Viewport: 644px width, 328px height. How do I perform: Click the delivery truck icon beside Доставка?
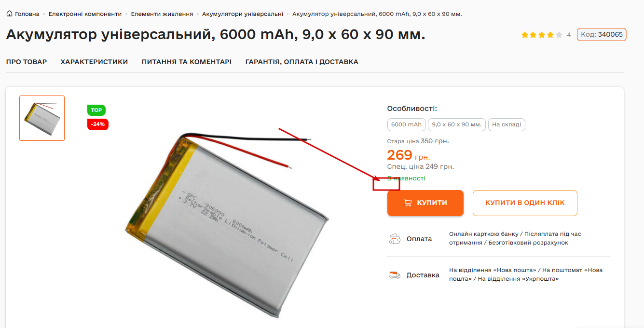click(x=395, y=275)
